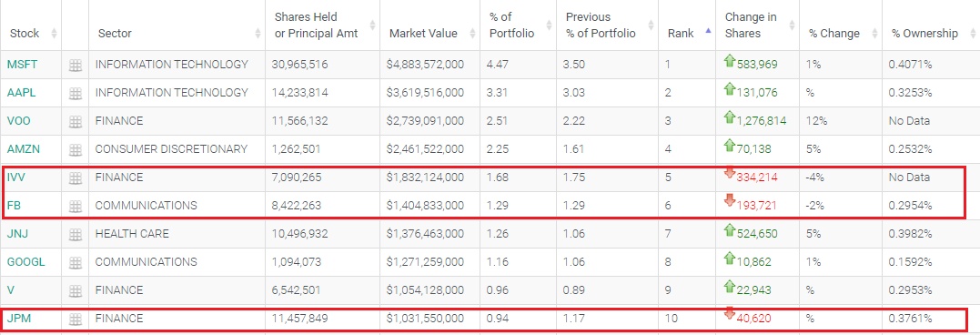This screenshot has width=980, height=335.
Task: Click the grid icon in the FB row
Action: (x=75, y=206)
